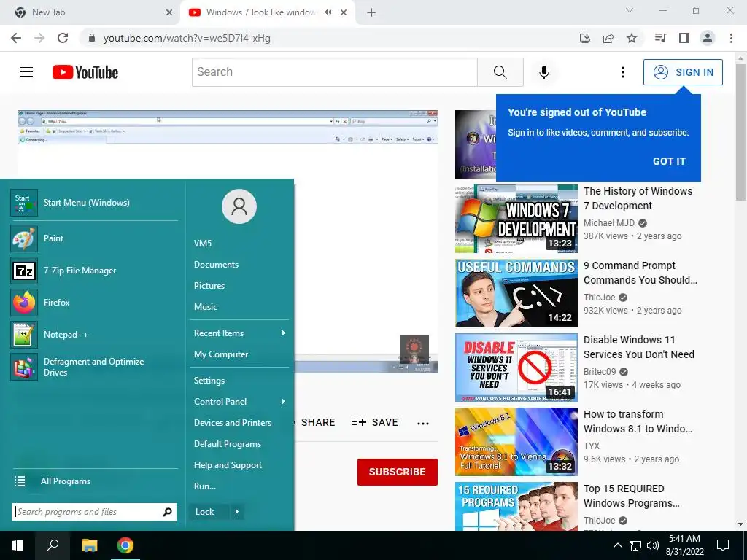Screen dimensions: 747x560
Task: Open the notification center icon
Action: click(723, 545)
